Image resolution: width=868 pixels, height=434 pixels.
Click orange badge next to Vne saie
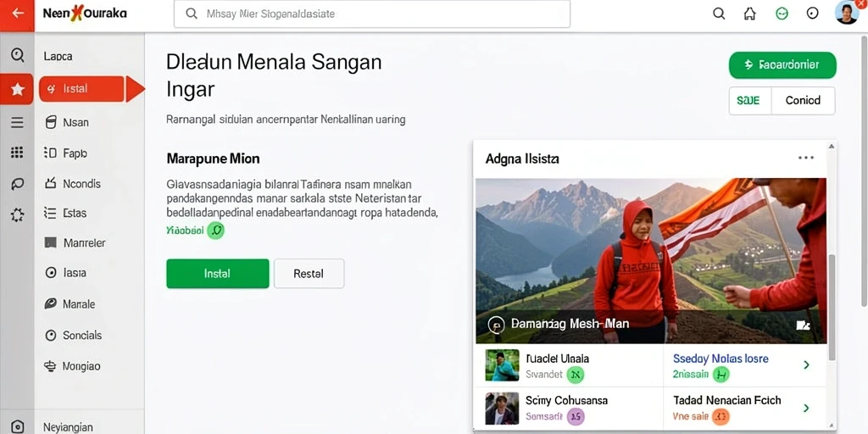tap(721, 416)
